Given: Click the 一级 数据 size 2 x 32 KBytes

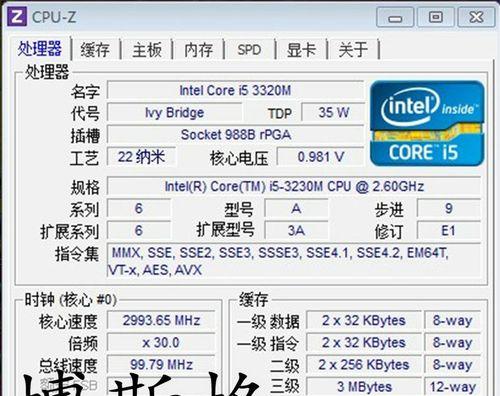Looking at the screenshot, I should 364,320.
